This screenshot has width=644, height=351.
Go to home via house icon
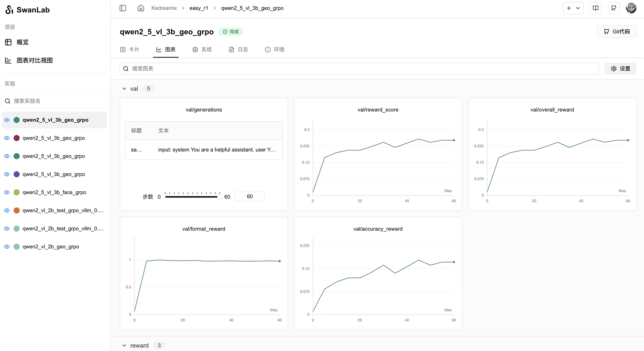pyautogui.click(x=141, y=8)
